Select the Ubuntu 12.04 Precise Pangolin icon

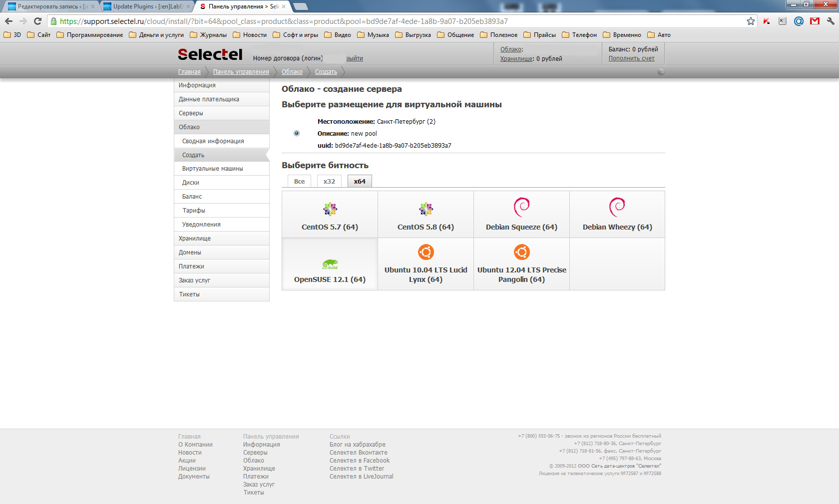(x=521, y=252)
